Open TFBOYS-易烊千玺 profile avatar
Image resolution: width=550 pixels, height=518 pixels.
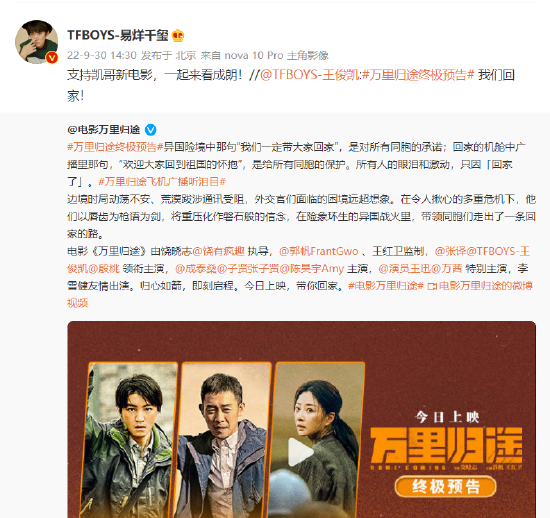(36, 42)
